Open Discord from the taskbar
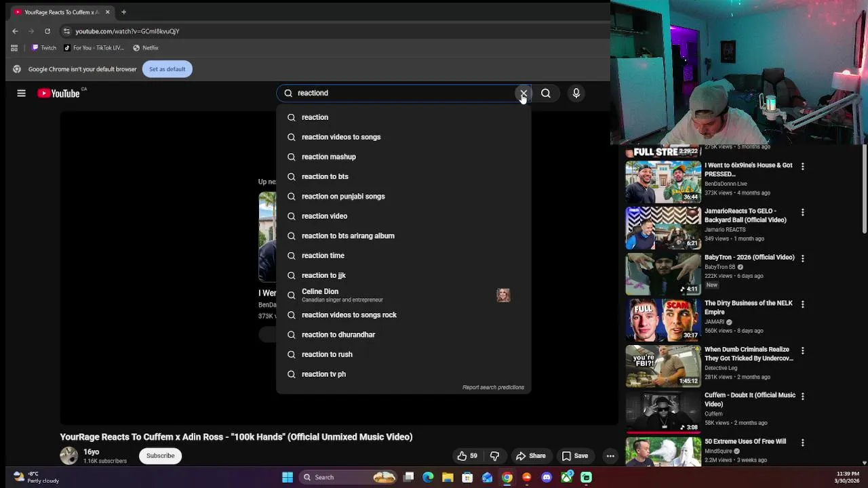 [x=547, y=477]
